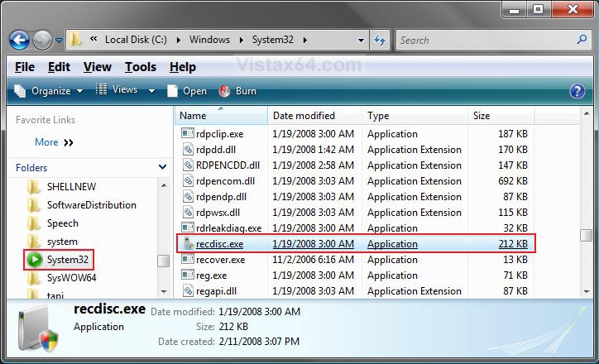Sort by Date modified column header
Image resolution: width=599 pixels, height=364 pixels.
[x=314, y=115]
